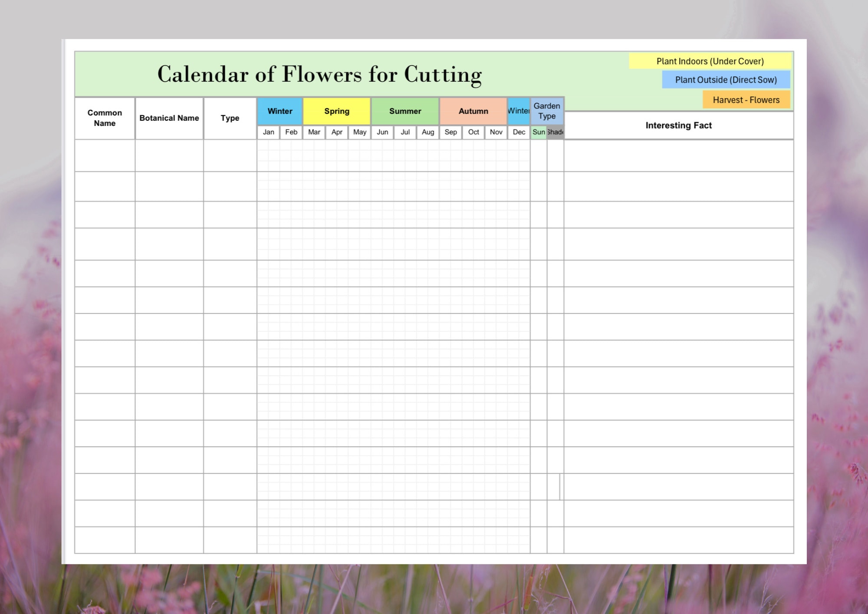This screenshot has height=614, width=868.
Task: Click the blue Plant Outside (Direct Sow) legend
Action: [x=726, y=80]
